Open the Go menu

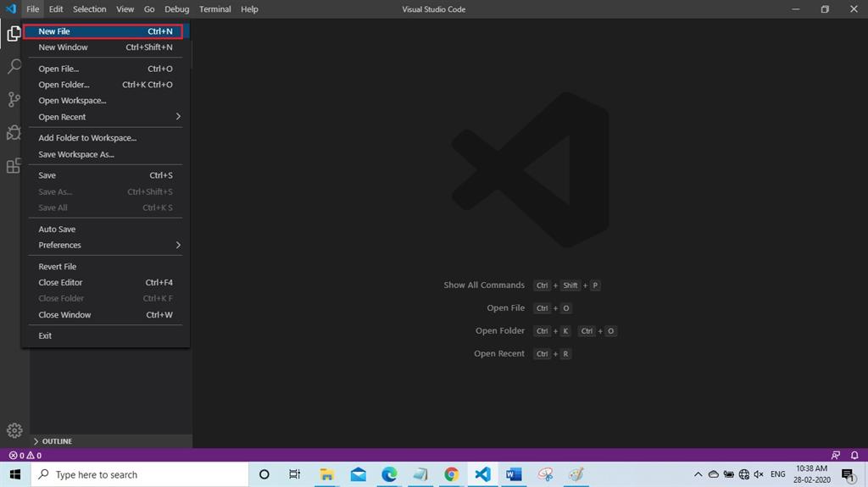(149, 8)
